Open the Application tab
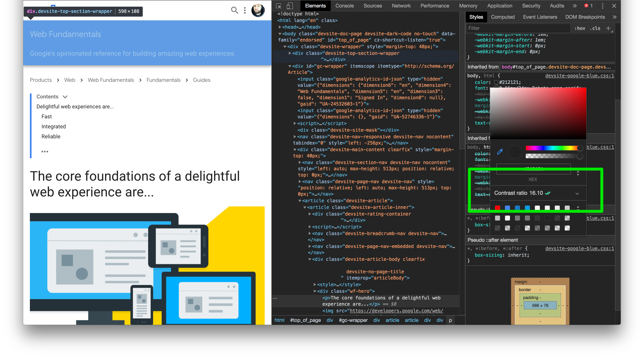The width and height of the screenshot is (644, 358). pos(500,6)
